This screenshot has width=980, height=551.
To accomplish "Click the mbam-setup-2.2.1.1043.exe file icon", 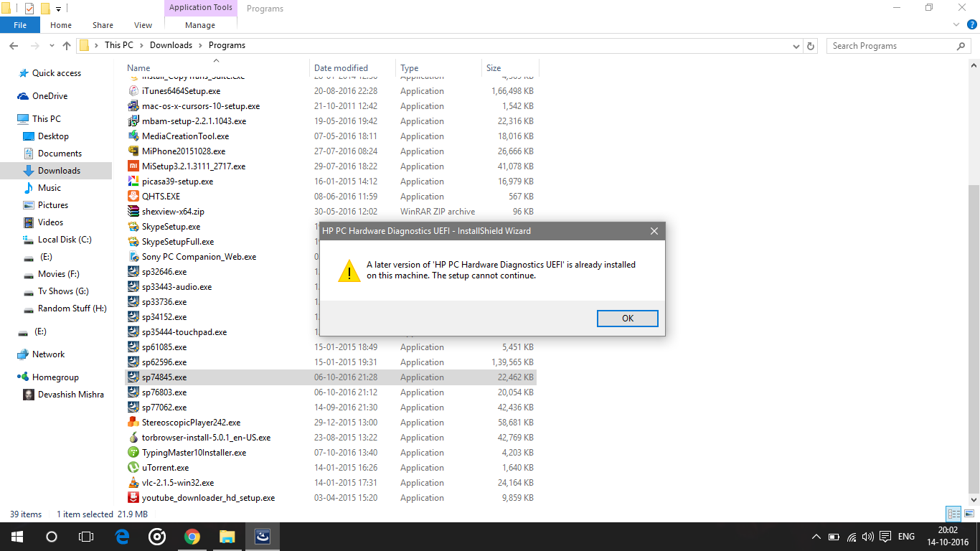I will [133, 121].
